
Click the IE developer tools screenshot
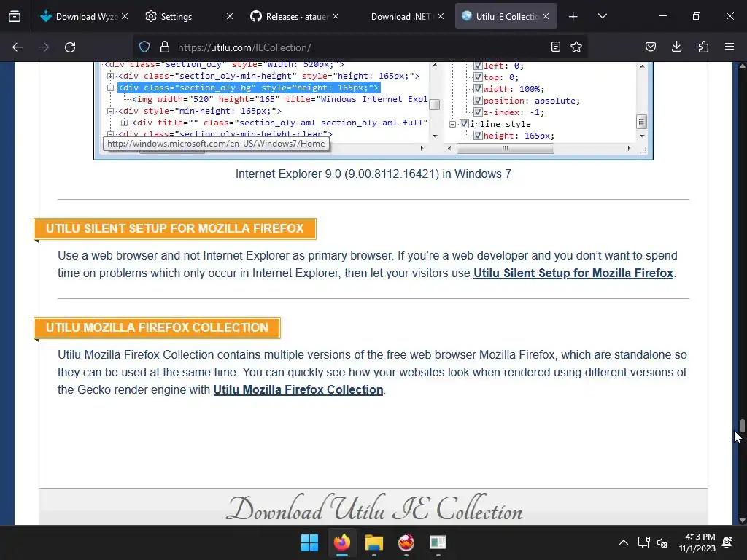[373, 111]
